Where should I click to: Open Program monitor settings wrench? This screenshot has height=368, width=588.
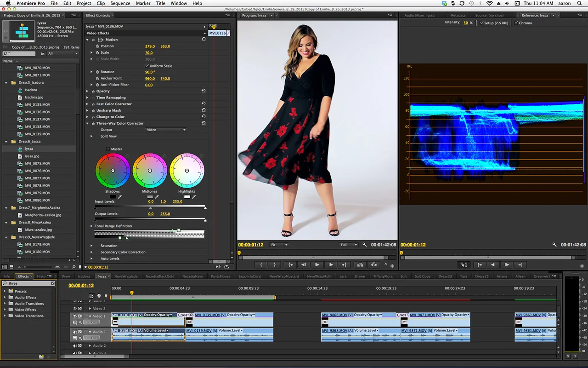click(365, 245)
